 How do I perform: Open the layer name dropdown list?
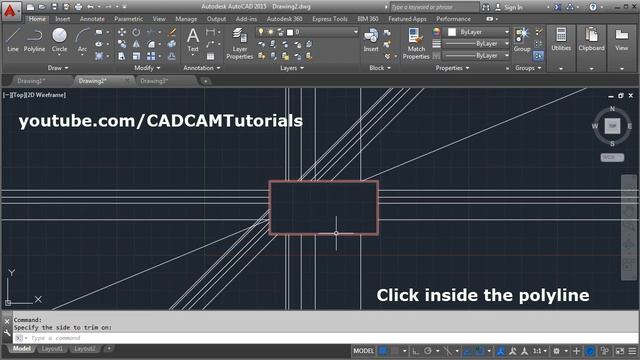356,32
